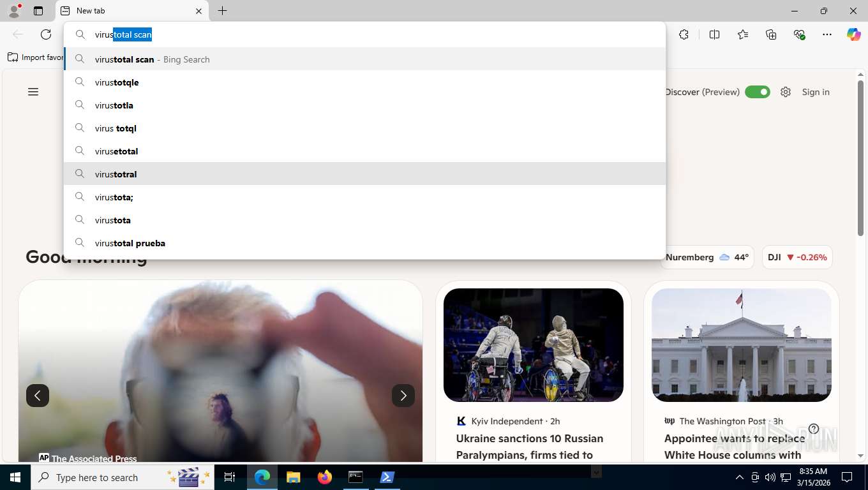Select the 'virusetotal' suggestion
The height and width of the screenshot is (490, 868).
[364, 151]
